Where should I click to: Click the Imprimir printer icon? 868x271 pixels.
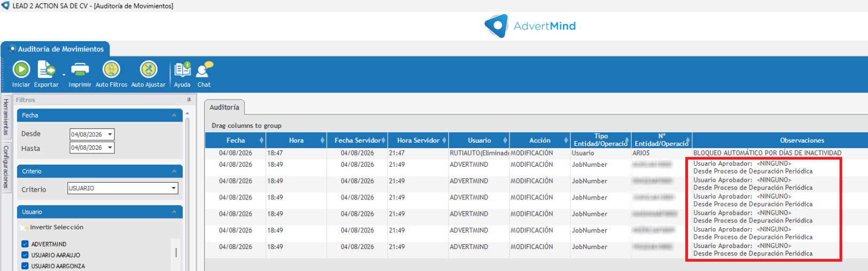click(x=80, y=69)
